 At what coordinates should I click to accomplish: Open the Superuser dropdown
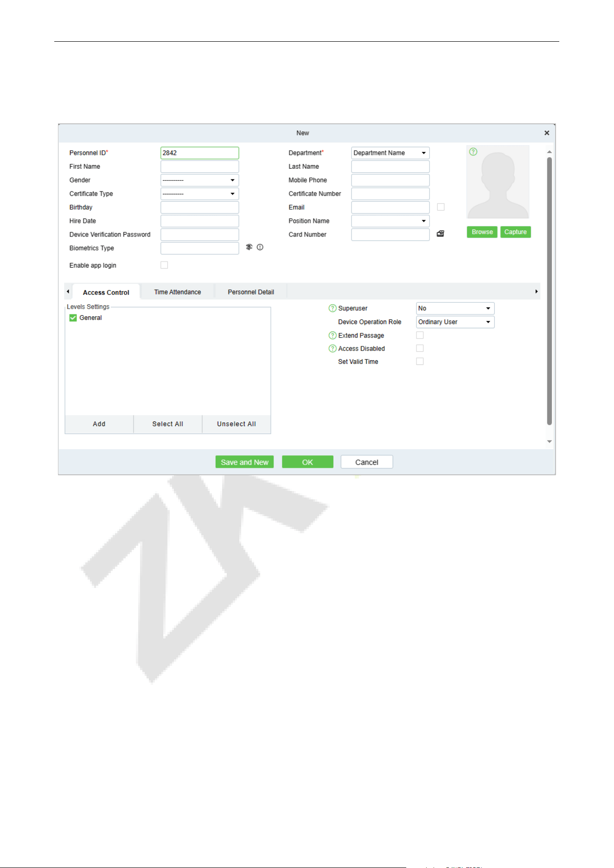pos(455,308)
